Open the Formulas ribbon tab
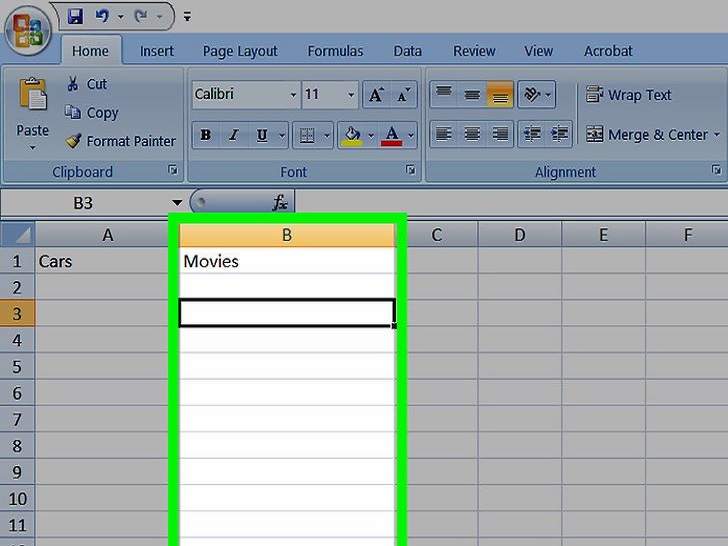Screen dimensions: 728x546 coord(335,51)
